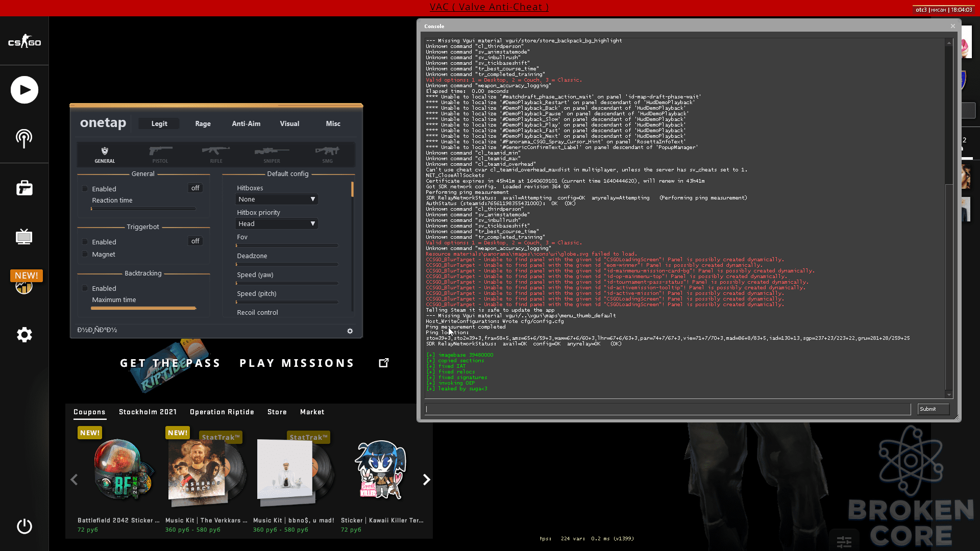The width and height of the screenshot is (980, 551).
Task: Toggle the off hotkey button for Triggerbot
Action: click(x=195, y=241)
